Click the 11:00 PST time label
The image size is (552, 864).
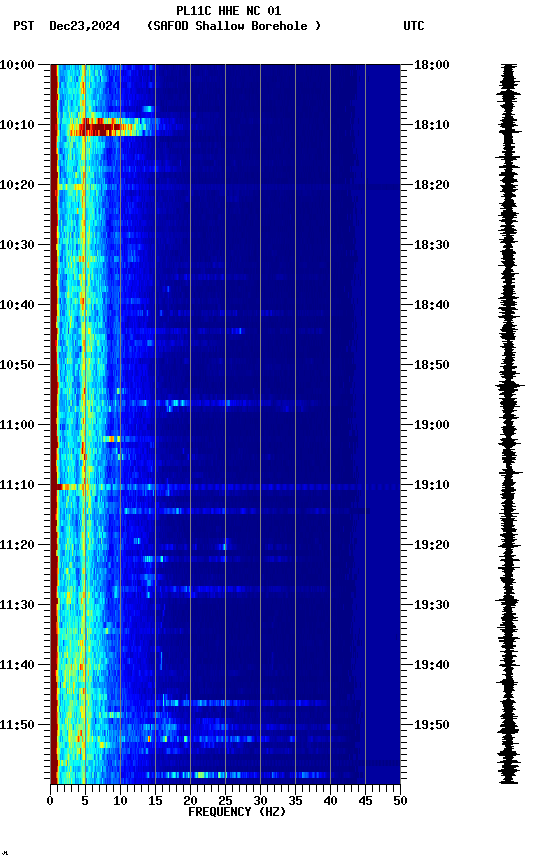tap(17, 425)
